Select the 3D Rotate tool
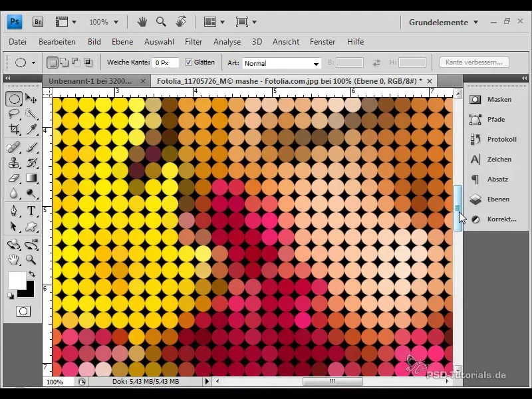 click(x=14, y=244)
